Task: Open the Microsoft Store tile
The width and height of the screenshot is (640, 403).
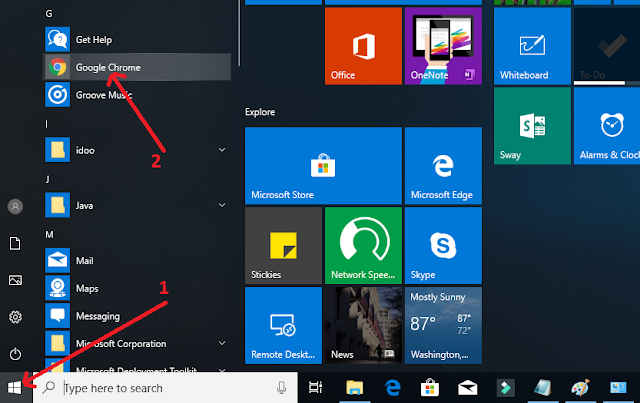Action: 323,165
